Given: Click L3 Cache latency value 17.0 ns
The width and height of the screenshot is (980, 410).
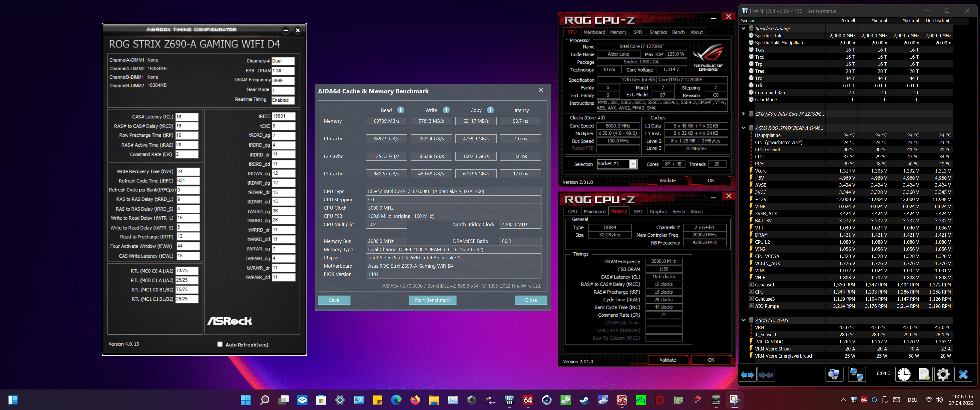Looking at the screenshot, I should [520, 174].
